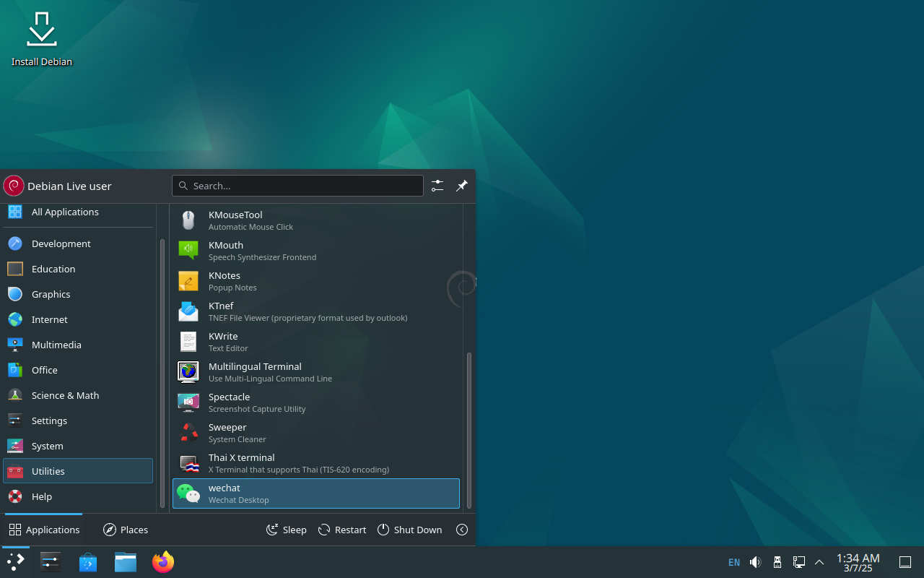Toggle the KDE application launcher button
The height and width of the screenshot is (578, 924).
click(16, 562)
